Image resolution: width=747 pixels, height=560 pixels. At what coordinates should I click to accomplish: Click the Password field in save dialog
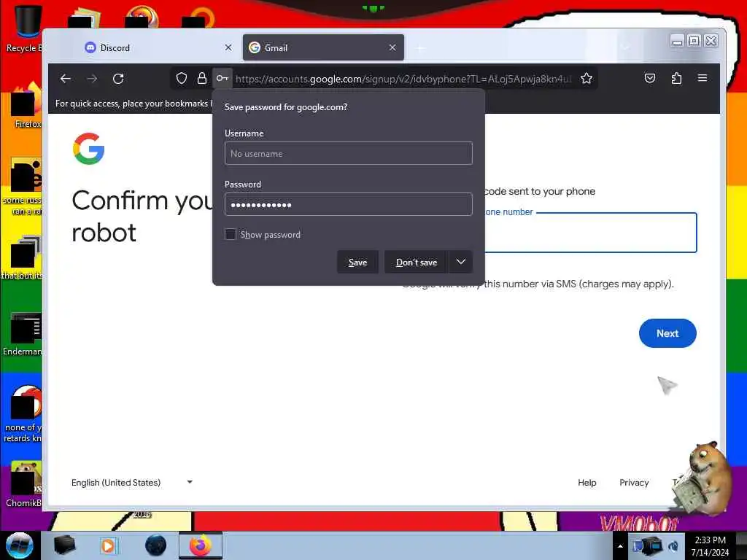349,204
